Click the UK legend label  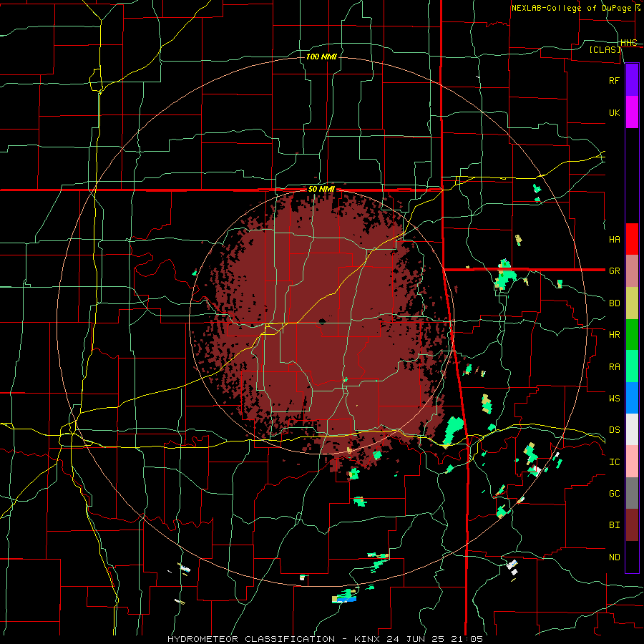614,113
